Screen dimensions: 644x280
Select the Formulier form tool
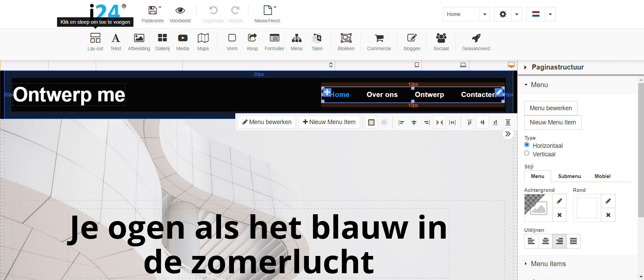[274, 38]
